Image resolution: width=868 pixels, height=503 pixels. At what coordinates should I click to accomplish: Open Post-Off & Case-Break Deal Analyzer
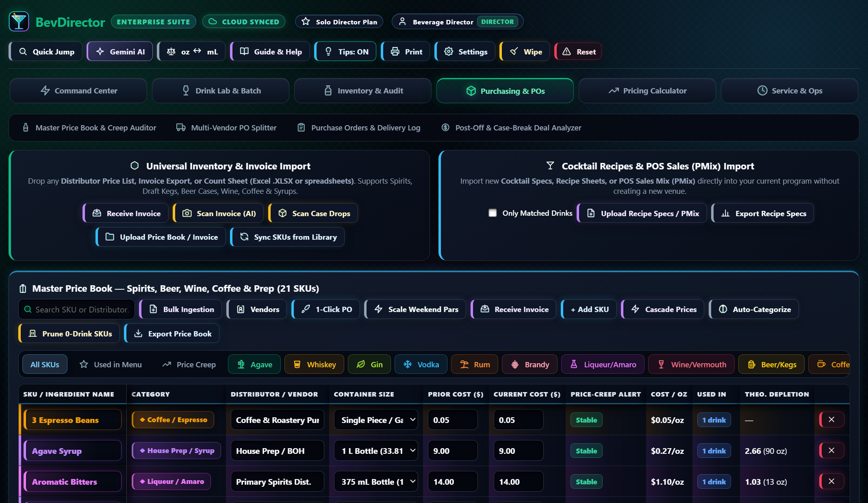point(511,128)
